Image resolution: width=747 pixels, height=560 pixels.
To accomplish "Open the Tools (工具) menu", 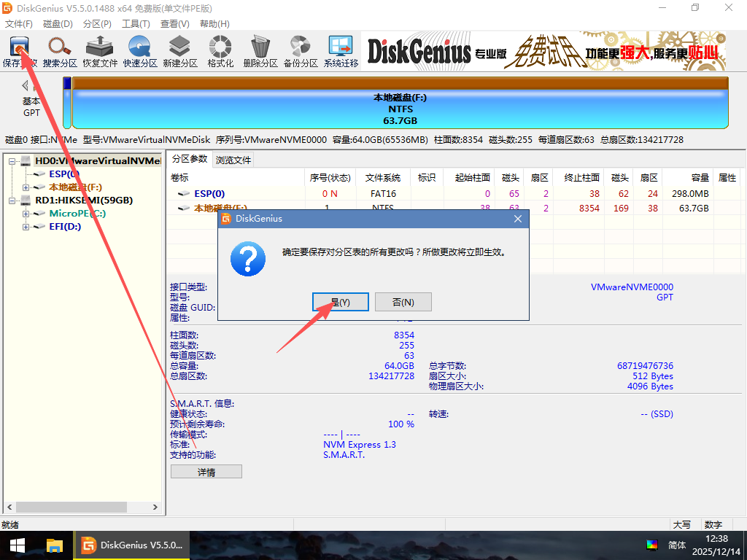I will [136, 24].
